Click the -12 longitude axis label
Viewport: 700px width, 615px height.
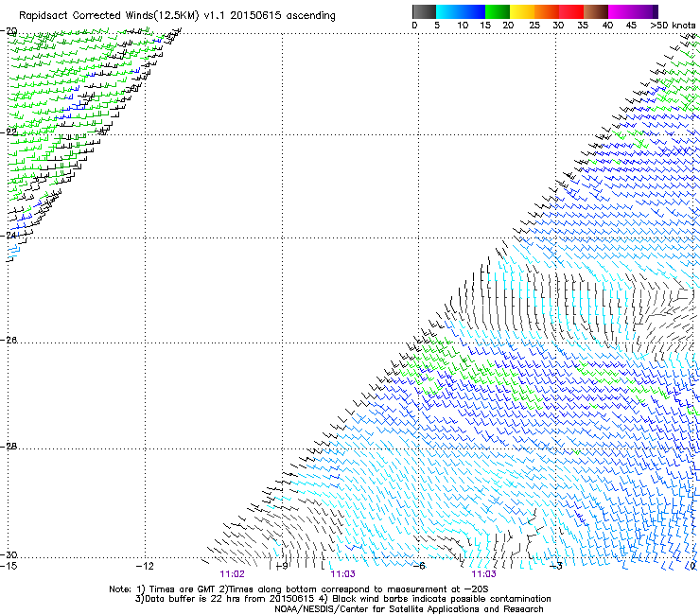click(x=145, y=567)
